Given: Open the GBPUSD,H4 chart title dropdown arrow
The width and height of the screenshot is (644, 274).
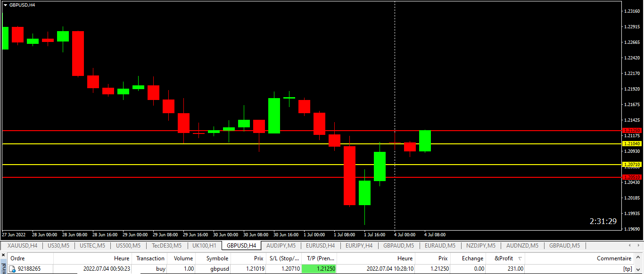Looking at the screenshot, I should click(5, 5).
